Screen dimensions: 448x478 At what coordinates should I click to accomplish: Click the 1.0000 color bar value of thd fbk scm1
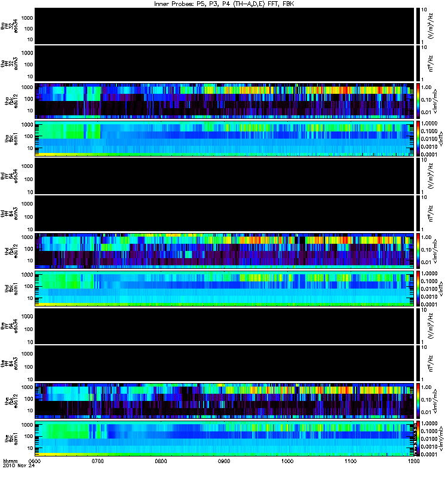click(x=429, y=274)
